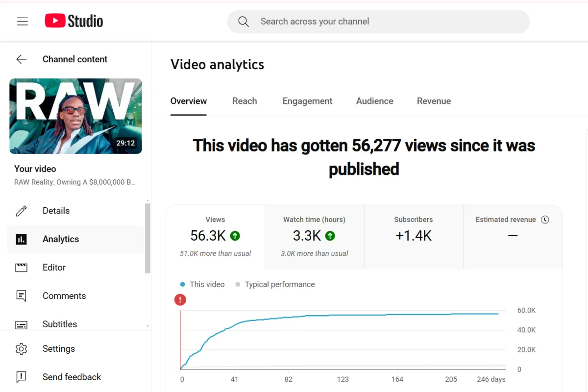Click the +1.4K subscribers value
Viewport: 588px width, 392px height.
point(414,236)
